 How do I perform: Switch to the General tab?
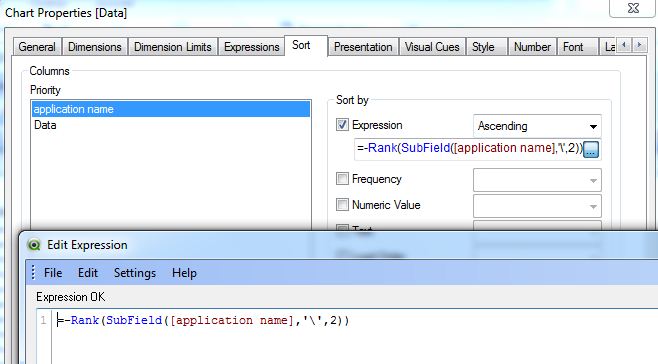[x=37, y=47]
